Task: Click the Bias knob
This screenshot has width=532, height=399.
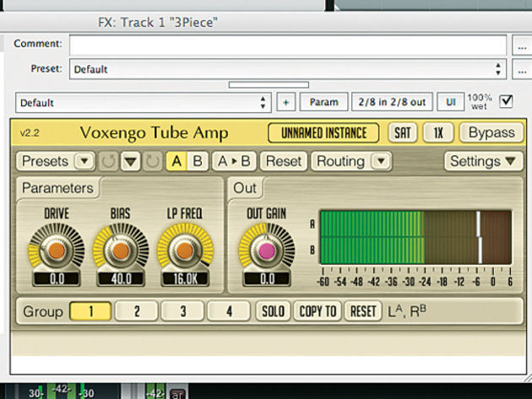Action: coord(121,251)
